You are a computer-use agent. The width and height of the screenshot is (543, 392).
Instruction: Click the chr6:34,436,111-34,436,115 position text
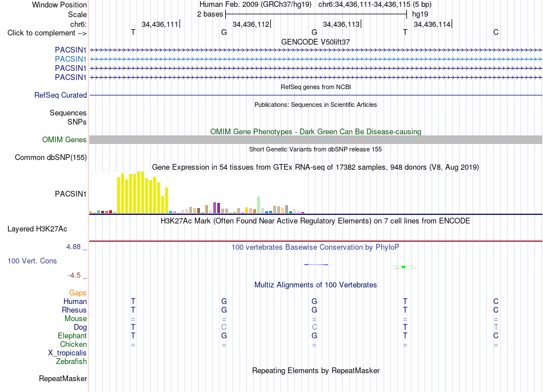pyautogui.click(x=364, y=5)
